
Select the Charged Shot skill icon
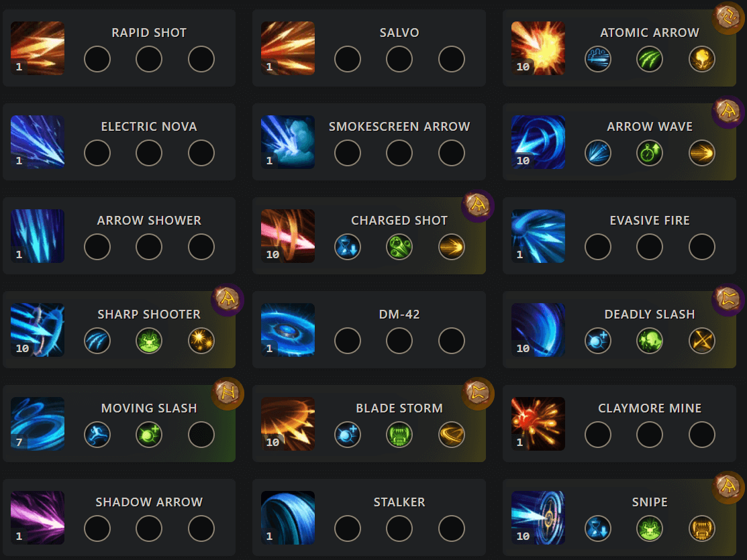(x=287, y=235)
